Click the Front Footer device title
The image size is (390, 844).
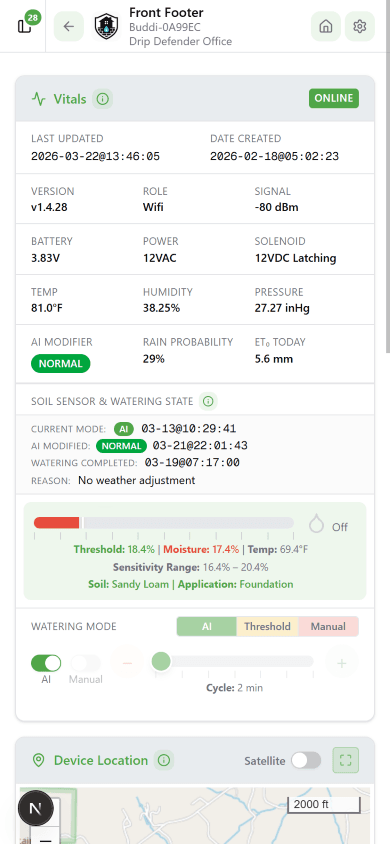tap(166, 12)
